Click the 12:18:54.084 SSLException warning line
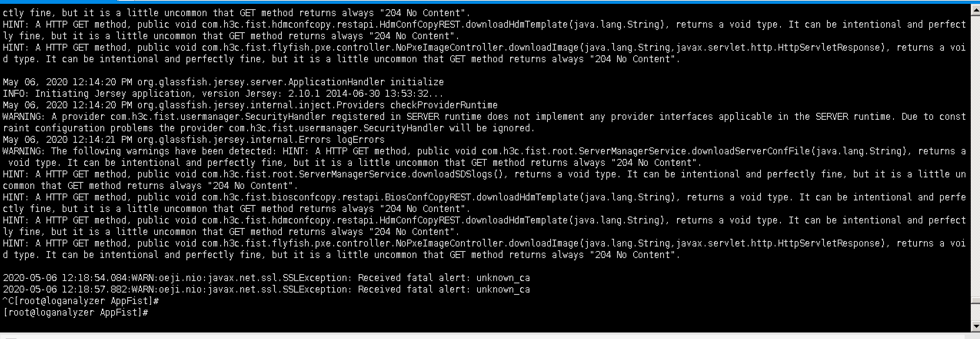This screenshot has width=980, height=339. (x=266, y=278)
